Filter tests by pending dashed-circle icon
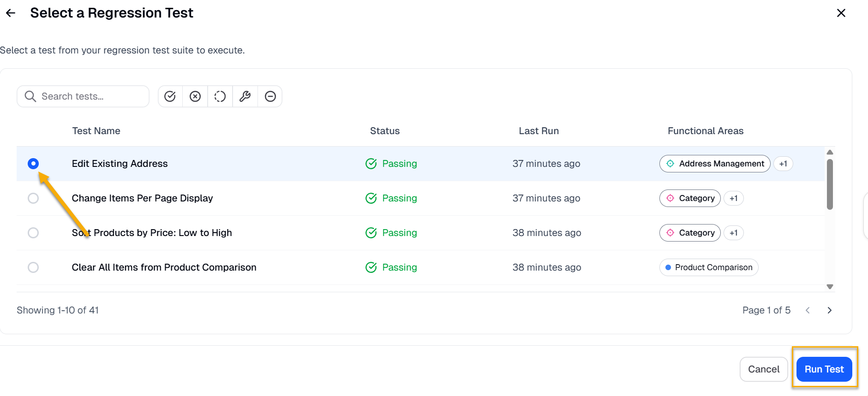The height and width of the screenshot is (396, 868). 220,96
